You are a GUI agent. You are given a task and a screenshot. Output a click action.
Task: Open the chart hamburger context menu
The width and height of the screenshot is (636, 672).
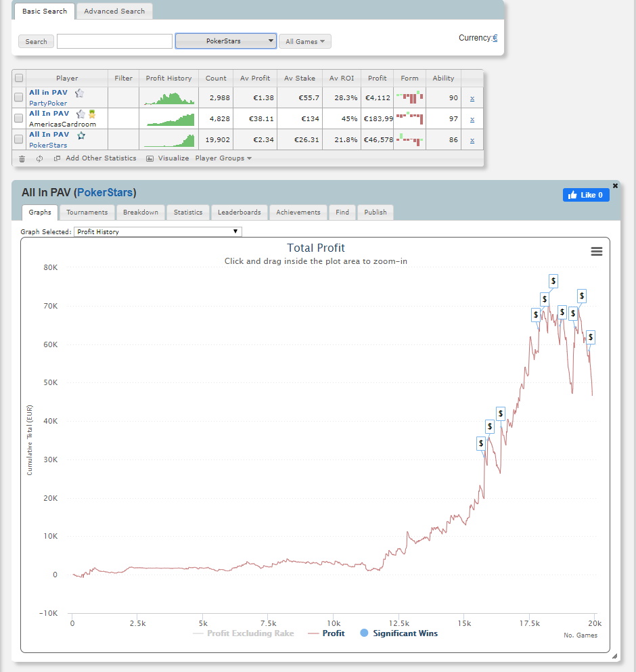[597, 252]
